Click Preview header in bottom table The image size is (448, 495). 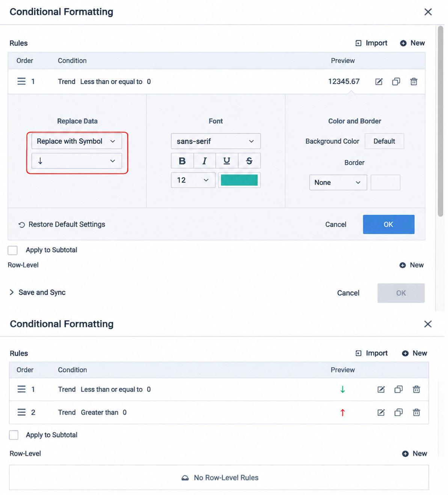point(343,370)
